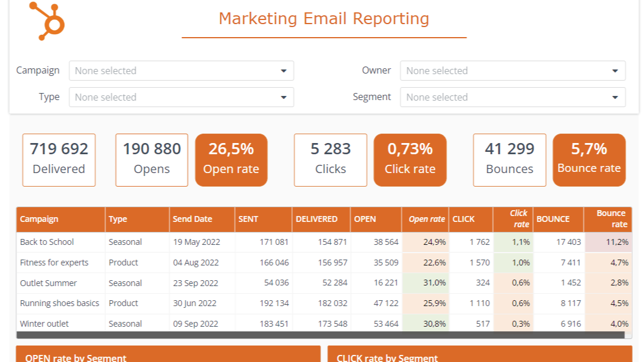The width and height of the screenshot is (644, 362).
Task: Click the Bounce rate KPI tile
Action: pos(589,160)
